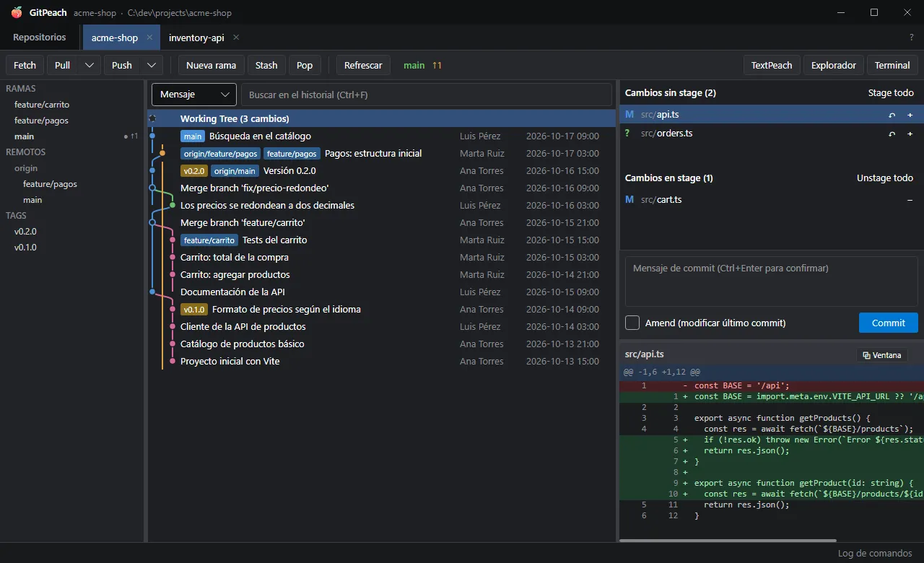The height and width of the screenshot is (563, 924).
Task: Click the Fetch button
Action: 25,65
